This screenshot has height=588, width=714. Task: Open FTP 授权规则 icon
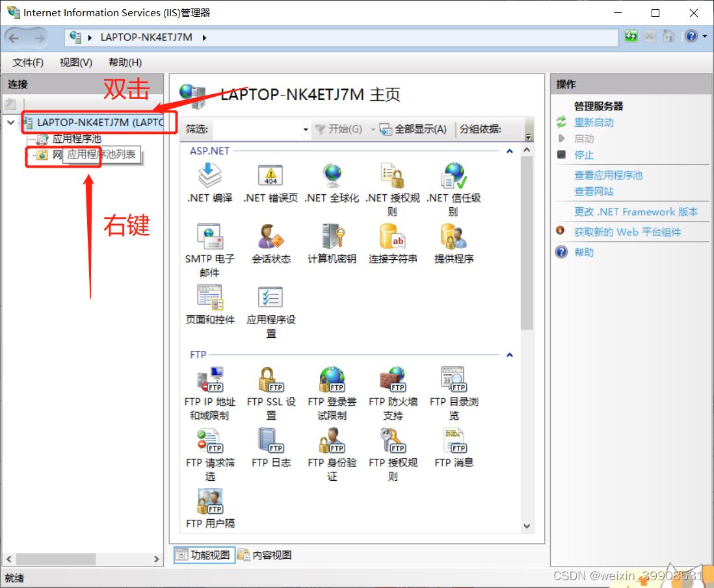(393, 441)
